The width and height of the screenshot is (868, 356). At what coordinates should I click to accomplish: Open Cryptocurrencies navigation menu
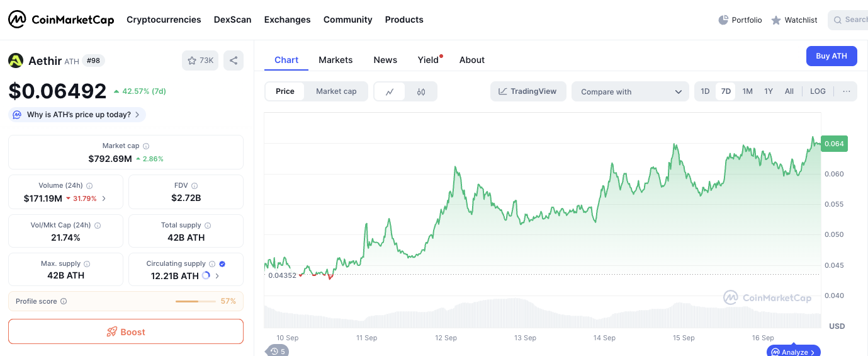(x=164, y=20)
